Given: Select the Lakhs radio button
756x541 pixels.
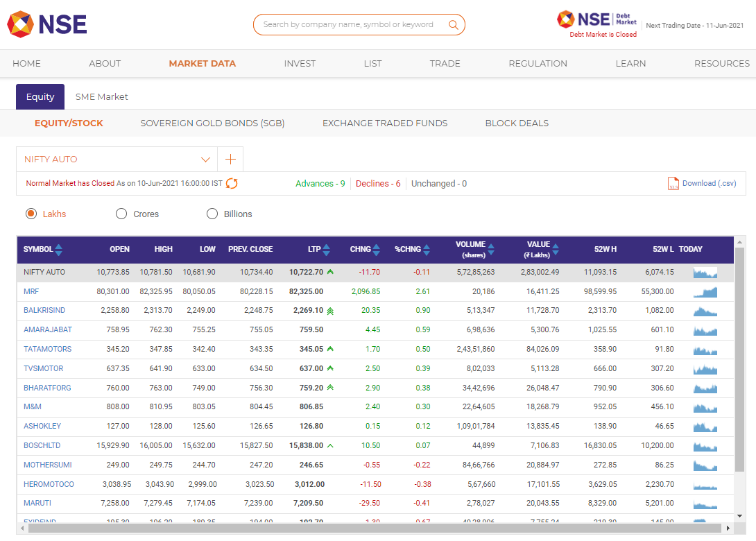Looking at the screenshot, I should tap(31, 214).
